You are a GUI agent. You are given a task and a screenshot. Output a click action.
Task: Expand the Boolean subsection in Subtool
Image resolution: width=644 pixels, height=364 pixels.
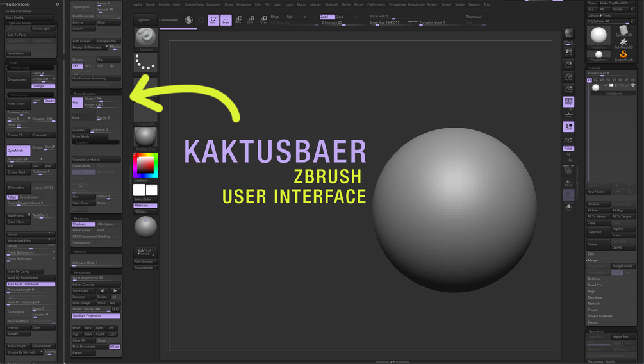pyautogui.click(x=593, y=279)
